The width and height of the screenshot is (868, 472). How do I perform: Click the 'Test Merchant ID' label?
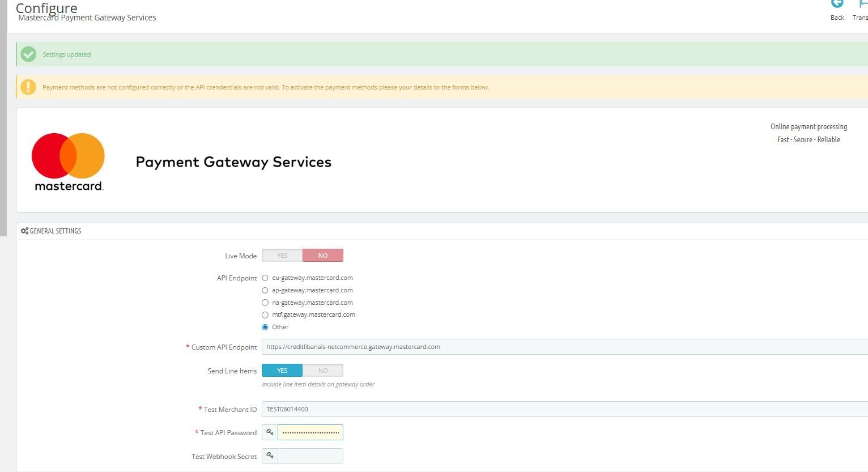[x=230, y=410]
